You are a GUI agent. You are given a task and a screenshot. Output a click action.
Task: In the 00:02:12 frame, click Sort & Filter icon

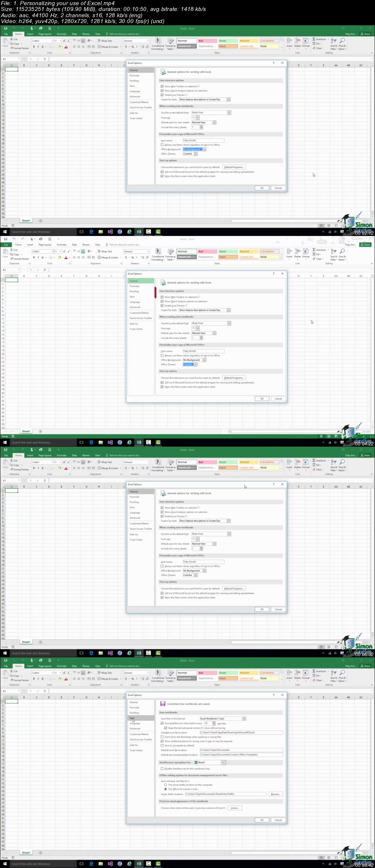[334, 41]
